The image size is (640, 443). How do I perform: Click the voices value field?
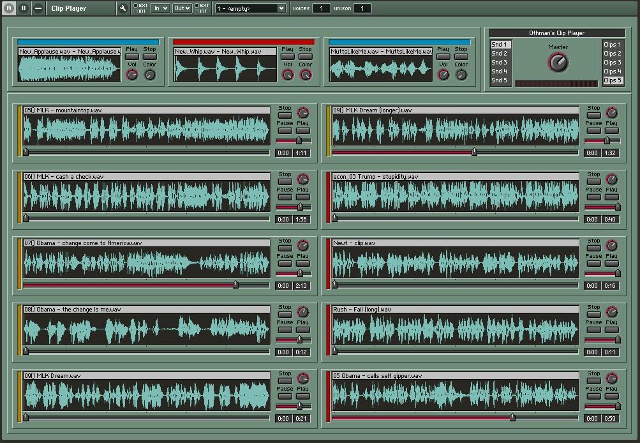321,8
